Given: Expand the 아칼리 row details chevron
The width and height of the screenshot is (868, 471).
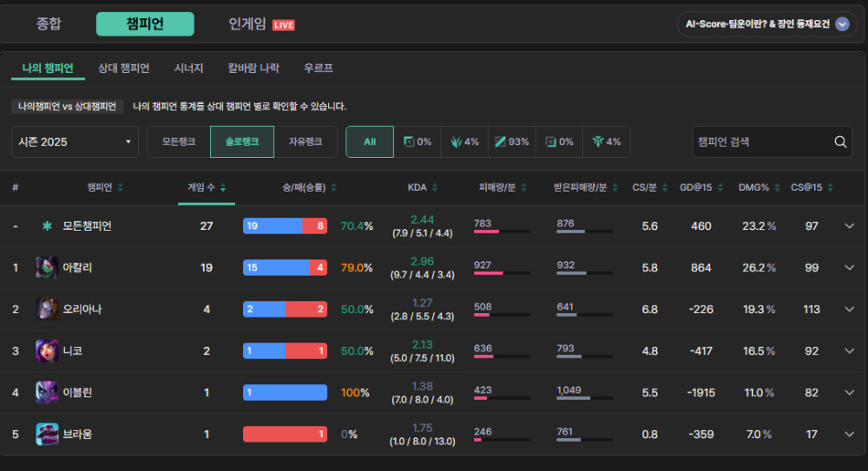Looking at the screenshot, I should (x=849, y=268).
